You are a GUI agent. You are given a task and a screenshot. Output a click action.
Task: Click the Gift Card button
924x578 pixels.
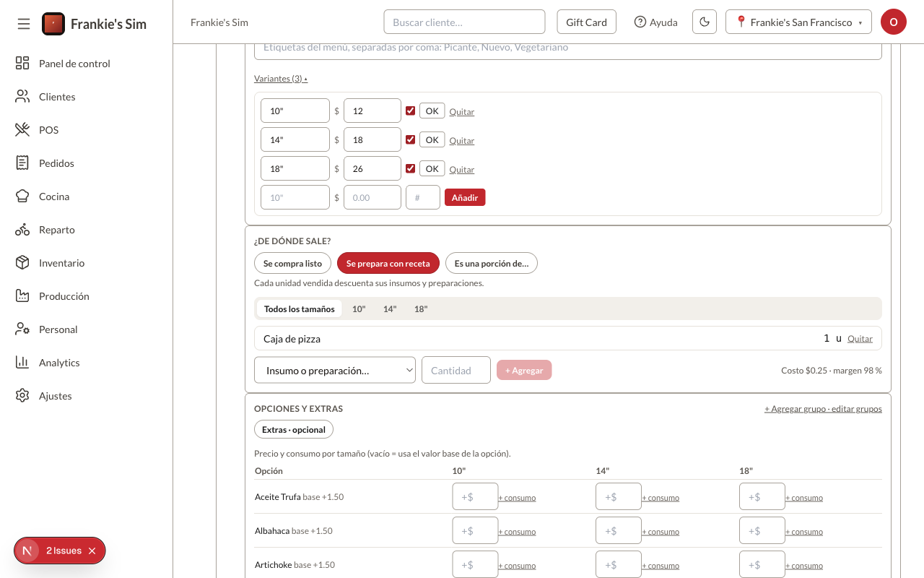[586, 22]
